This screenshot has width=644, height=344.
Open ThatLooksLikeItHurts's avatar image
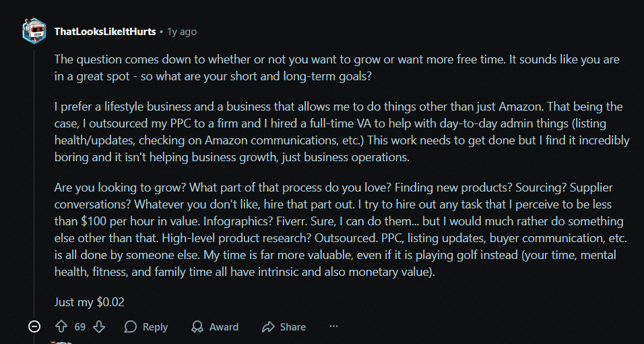coord(34,31)
